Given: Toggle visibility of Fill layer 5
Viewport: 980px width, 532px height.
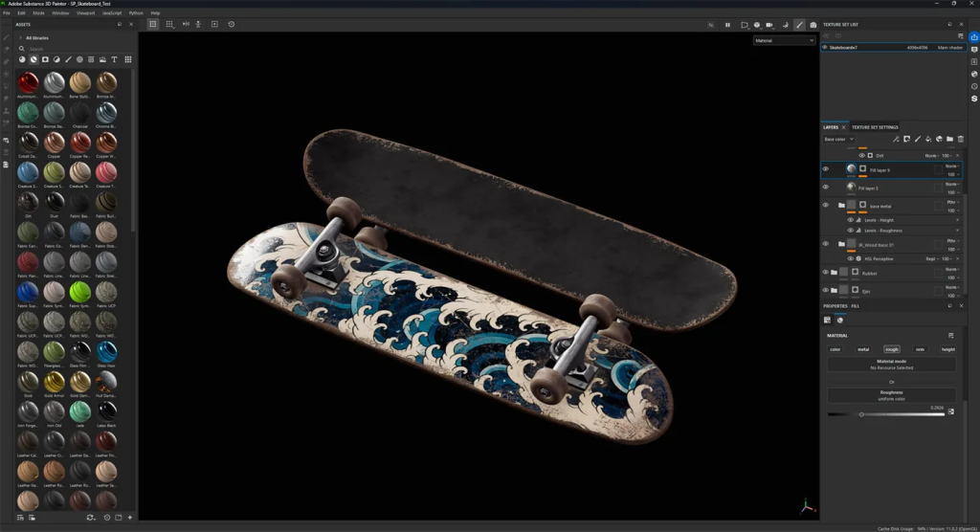Looking at the screenshot, I should pos(826,187).
